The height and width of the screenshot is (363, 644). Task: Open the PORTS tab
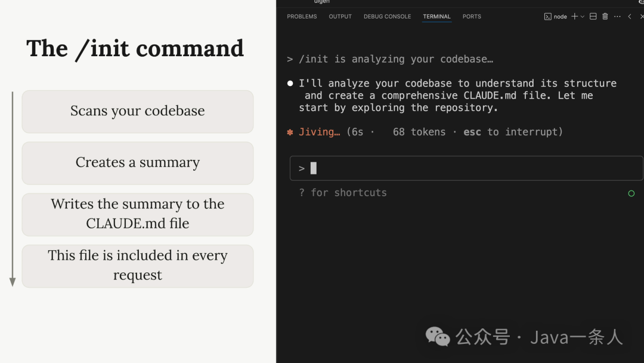[472, 17]
